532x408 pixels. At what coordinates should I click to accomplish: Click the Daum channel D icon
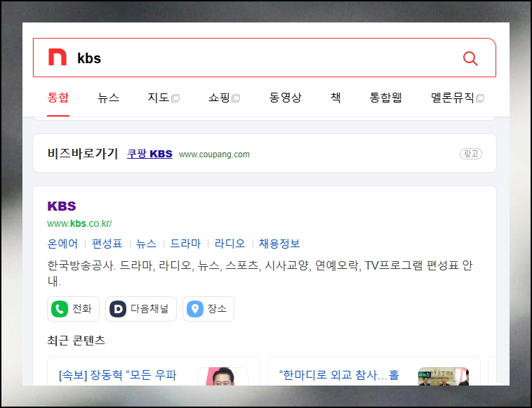click(118, 309)
